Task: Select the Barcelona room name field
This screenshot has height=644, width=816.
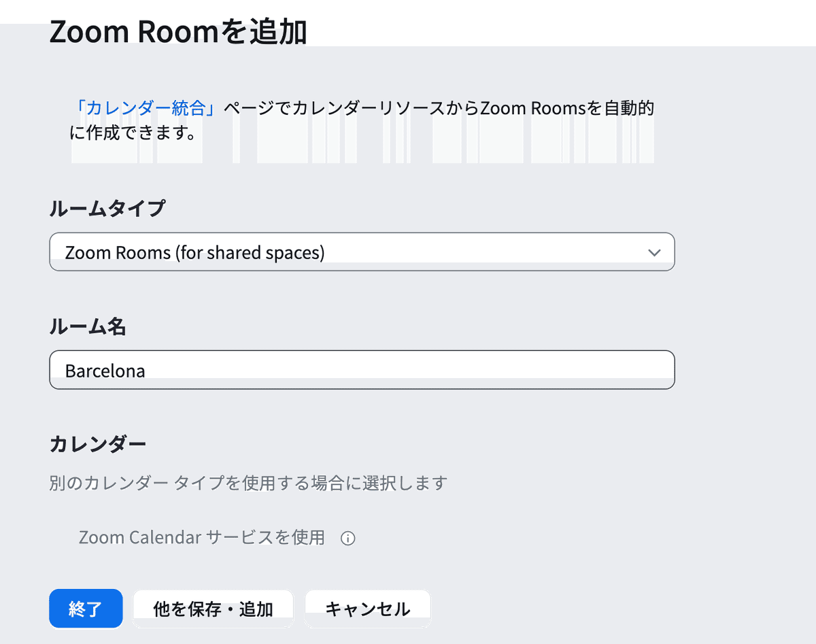Action: (360, 369)
